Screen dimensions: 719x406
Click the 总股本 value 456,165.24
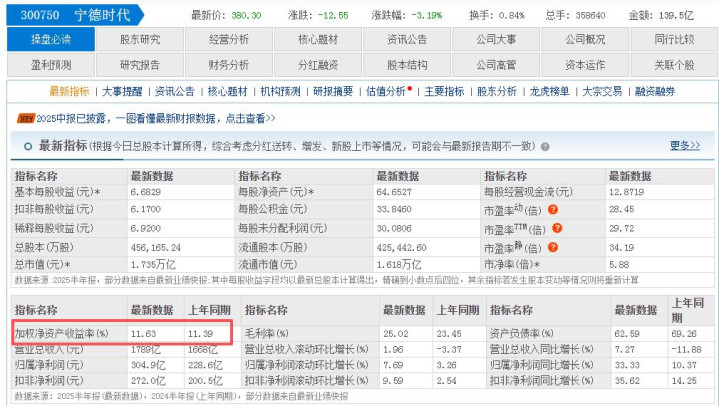156,248
